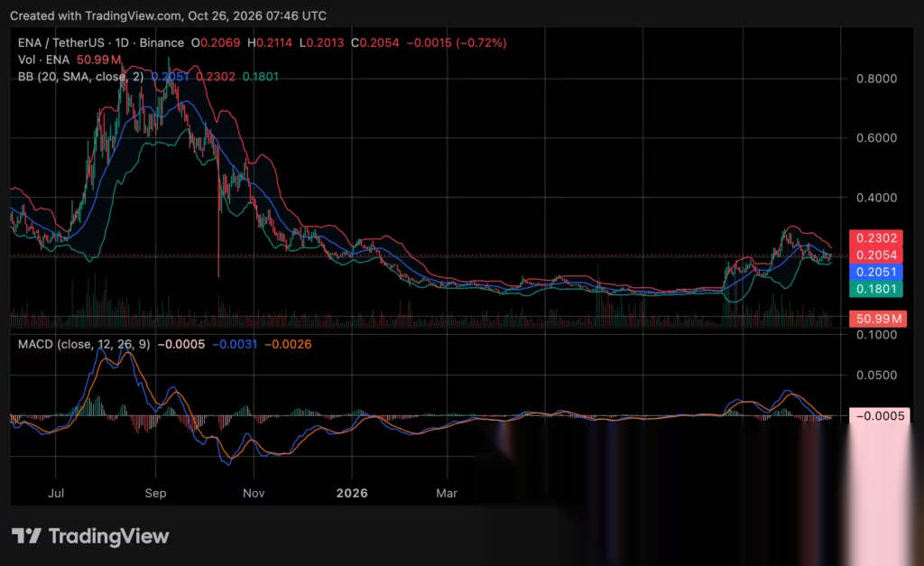Click the −0.0005 MACD axis tag

coord(879,416)
